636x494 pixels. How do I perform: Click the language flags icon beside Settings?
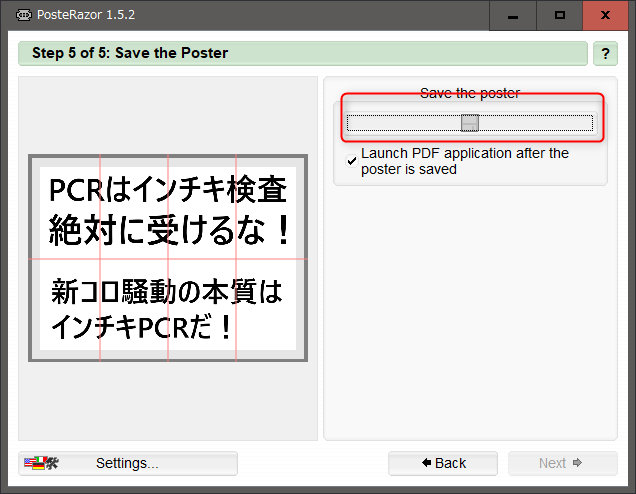click(41, 463)
